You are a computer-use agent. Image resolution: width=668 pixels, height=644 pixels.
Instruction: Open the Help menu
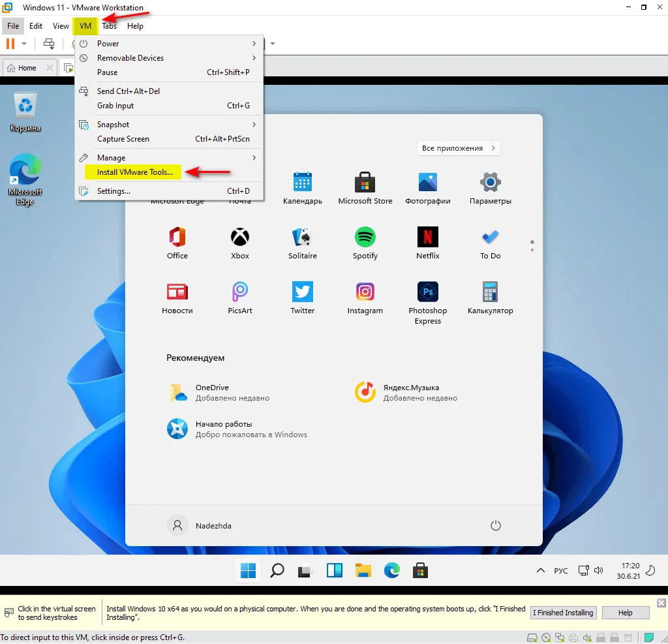click(x=135, y=26)
